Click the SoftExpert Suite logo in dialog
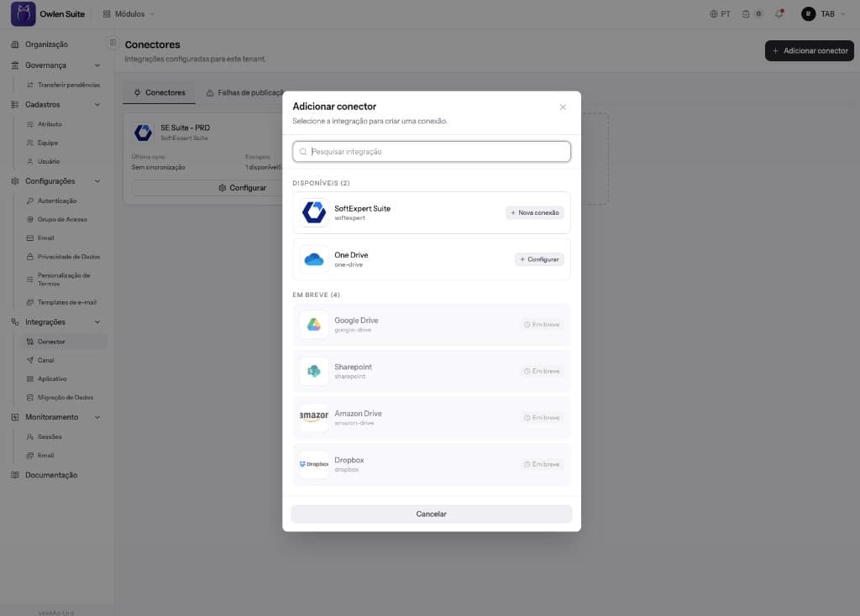This screenshot has width=860, height=616. coord(314,212)
